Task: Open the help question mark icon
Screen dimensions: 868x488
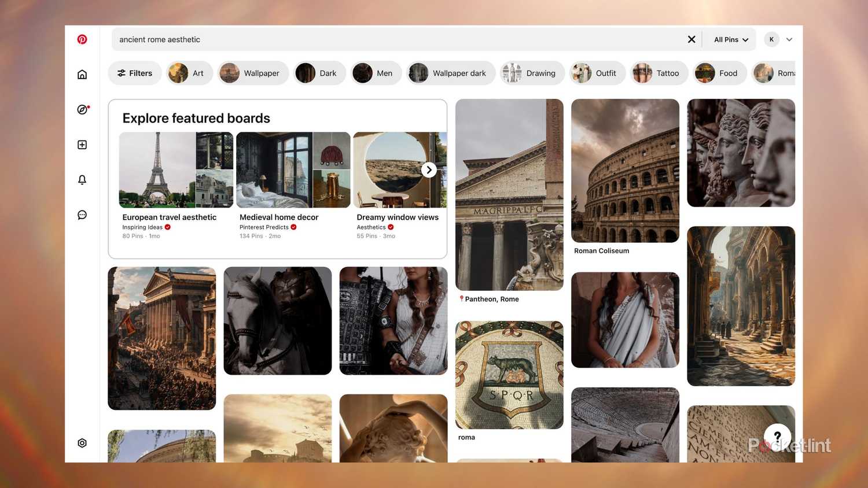Action: (777, 437)
